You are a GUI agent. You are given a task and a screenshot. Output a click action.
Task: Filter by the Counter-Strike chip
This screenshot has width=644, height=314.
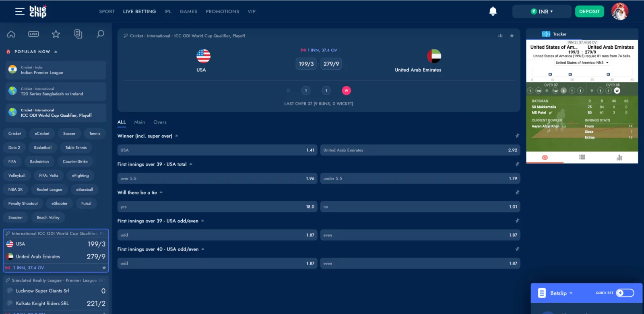pos(75,161)
